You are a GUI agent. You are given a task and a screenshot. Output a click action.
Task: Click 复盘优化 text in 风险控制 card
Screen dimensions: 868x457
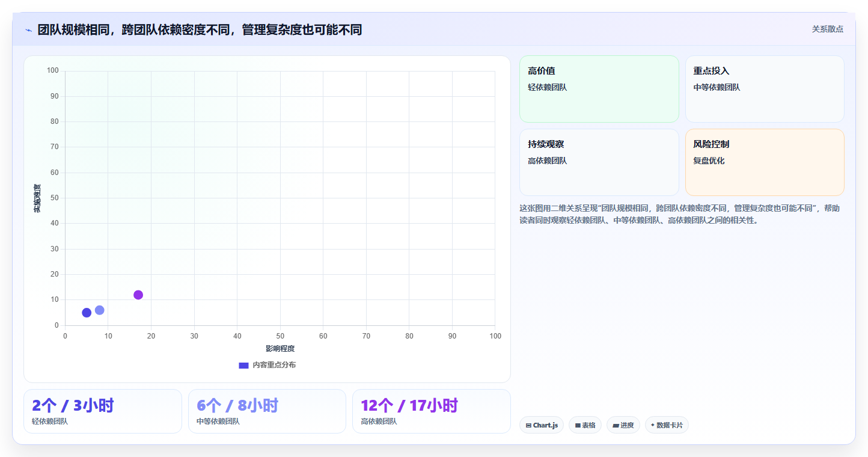(709, 161)
